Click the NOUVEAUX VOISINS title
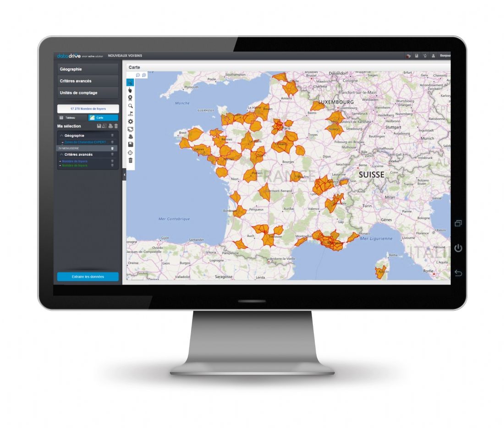The height and width of the screenshot is (428, 504). click(x=125, y=55)
